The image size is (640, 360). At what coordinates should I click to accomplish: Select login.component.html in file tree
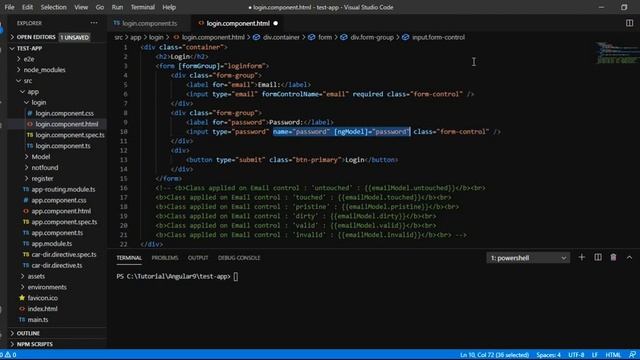click(67, 124)
